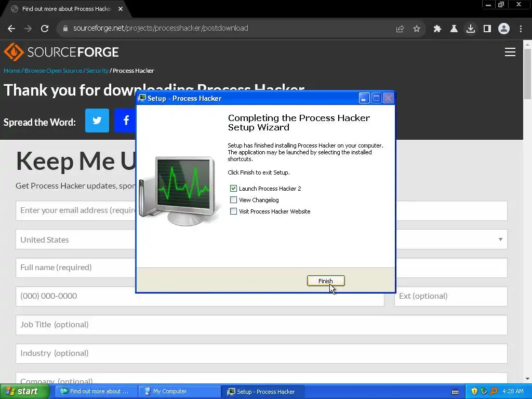Click the 4:28 AM taskbar clock
The image size is (532, 399).
click(513, 392)
